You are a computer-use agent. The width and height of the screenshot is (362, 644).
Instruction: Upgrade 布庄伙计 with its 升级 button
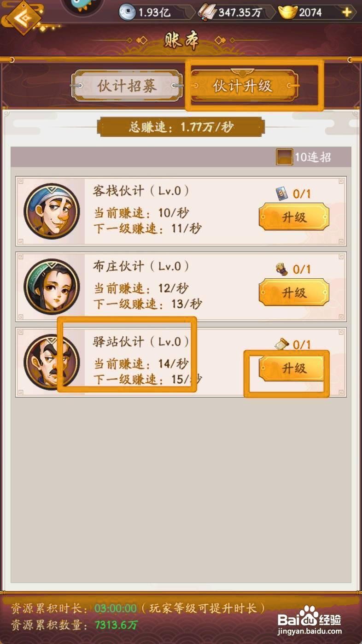tap(294, 293)
